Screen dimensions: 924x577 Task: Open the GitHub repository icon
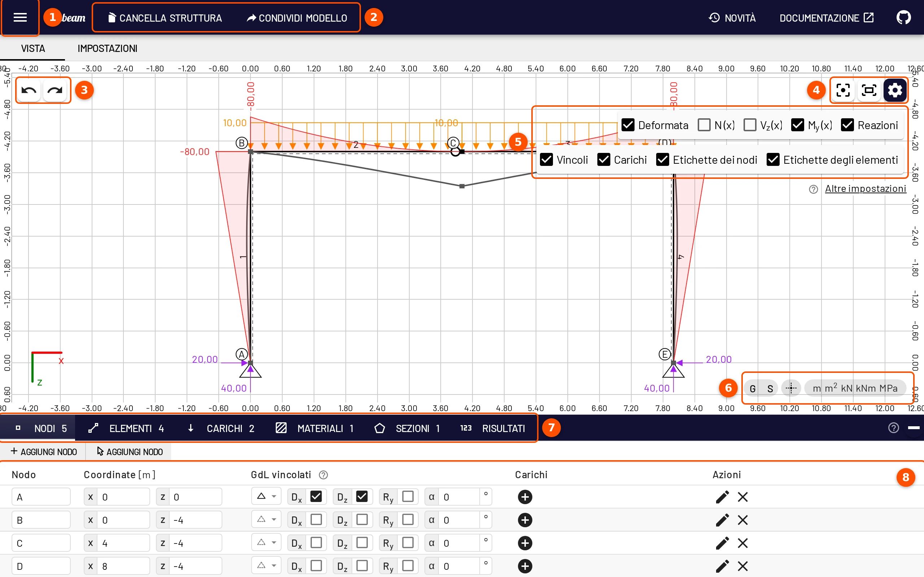[903, 18]
